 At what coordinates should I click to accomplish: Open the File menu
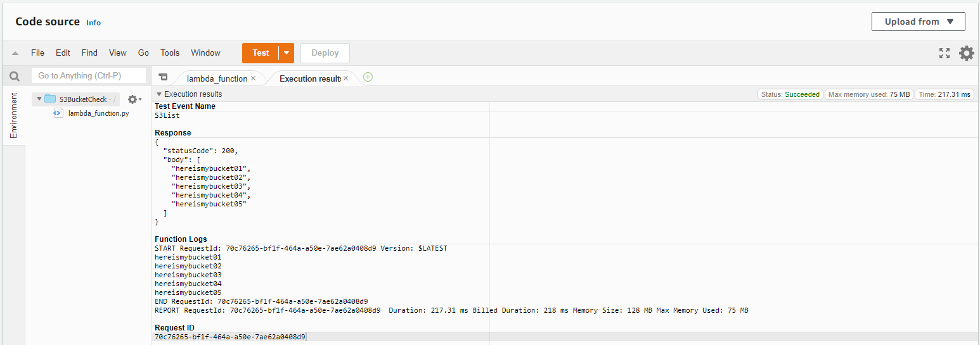click(37, 53)
